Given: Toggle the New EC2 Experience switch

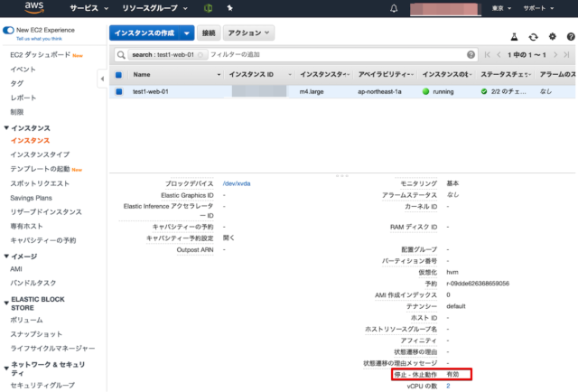Looking at the screenshot, I should point(8,30).
